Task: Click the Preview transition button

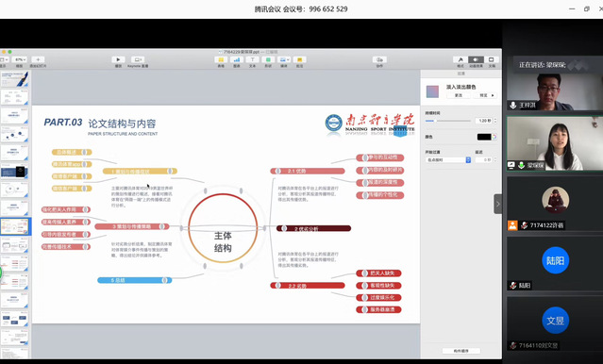Action: click(485, 95)
